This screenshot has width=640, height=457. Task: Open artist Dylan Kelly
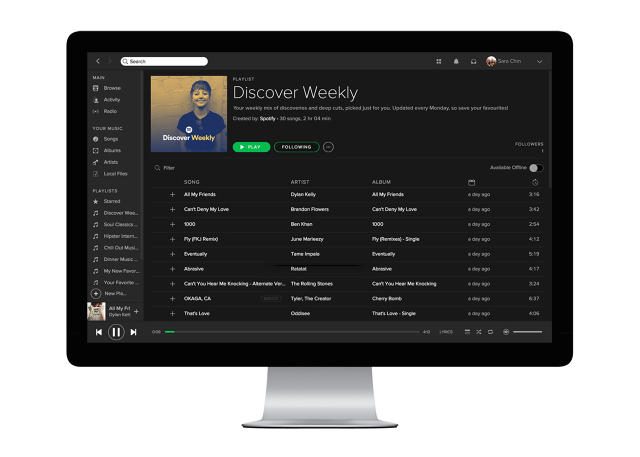(x=303, y=195)
